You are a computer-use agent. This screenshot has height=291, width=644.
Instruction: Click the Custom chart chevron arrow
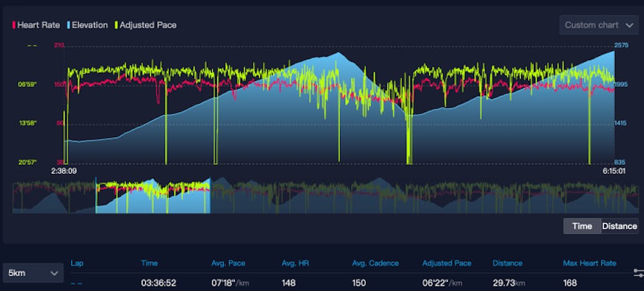(629, 25)
